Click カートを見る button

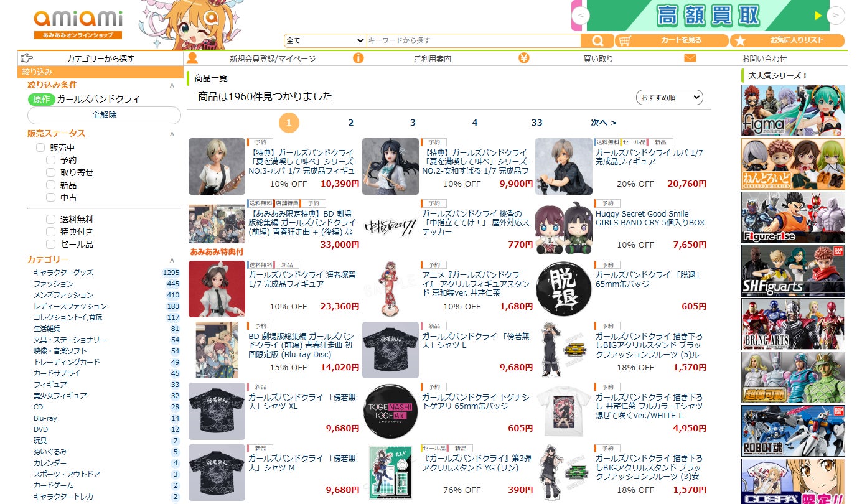(672, 40)
